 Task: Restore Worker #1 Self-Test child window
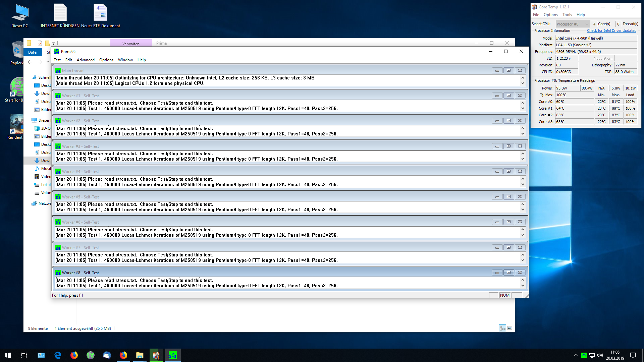pyautogui.click(x=508, y=96)
